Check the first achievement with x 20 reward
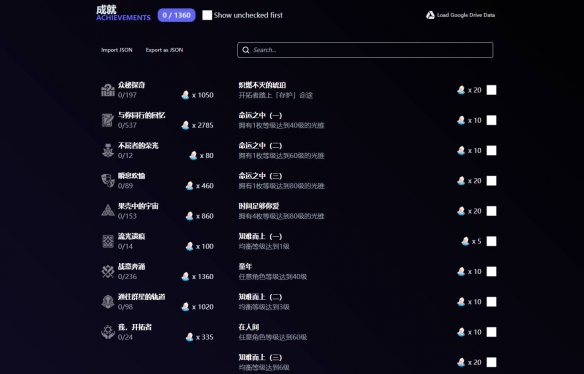Image resolution: width=584 pixels, height=374 pixels. click(x=491, y=90)
